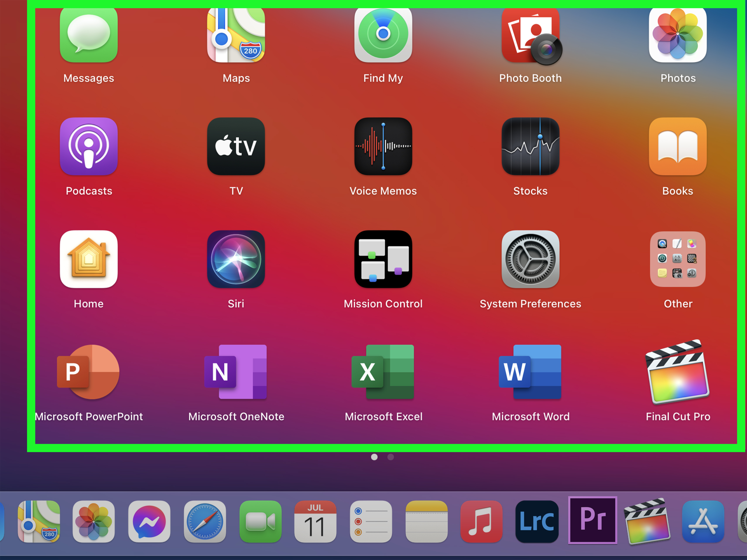Open Reminders in the Dock

click(x=371, y=522)
